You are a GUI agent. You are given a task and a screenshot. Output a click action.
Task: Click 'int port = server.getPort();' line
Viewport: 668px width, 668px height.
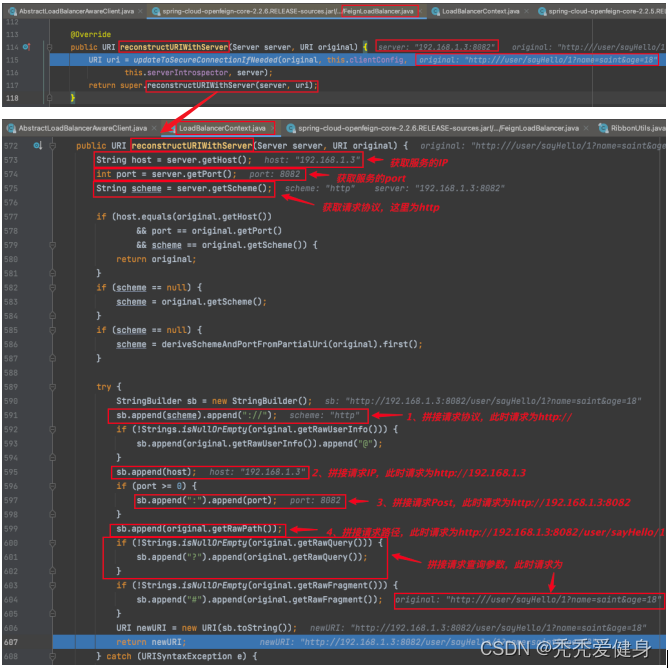point(166,174)
